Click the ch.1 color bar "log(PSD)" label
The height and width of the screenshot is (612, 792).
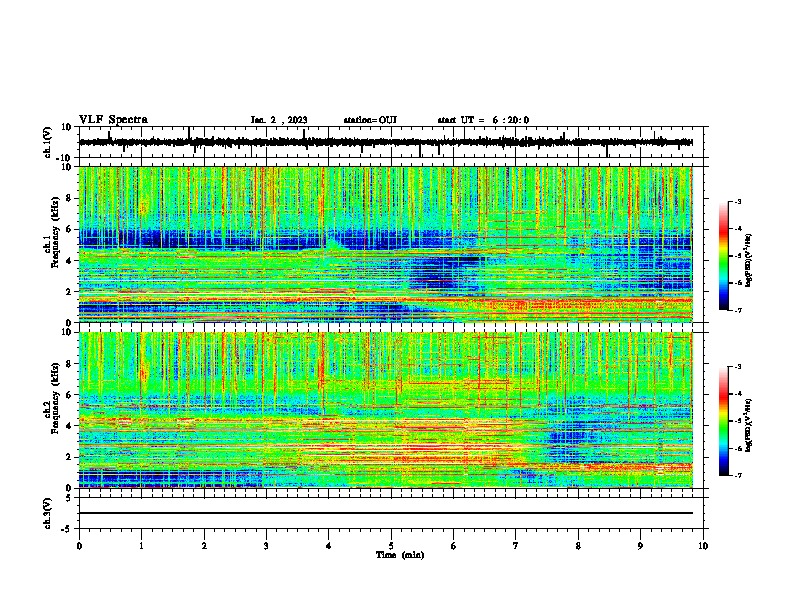coord(749,260)
